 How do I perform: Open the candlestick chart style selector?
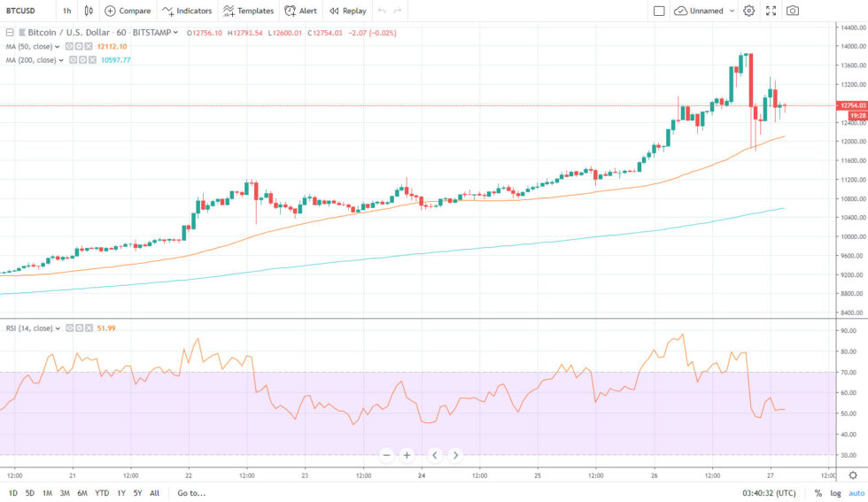(89, 11)
